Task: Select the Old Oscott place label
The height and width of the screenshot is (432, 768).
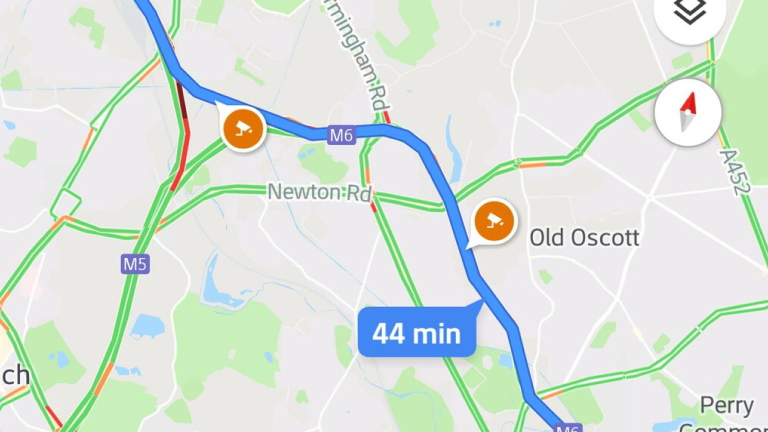Action: (584, 238)
